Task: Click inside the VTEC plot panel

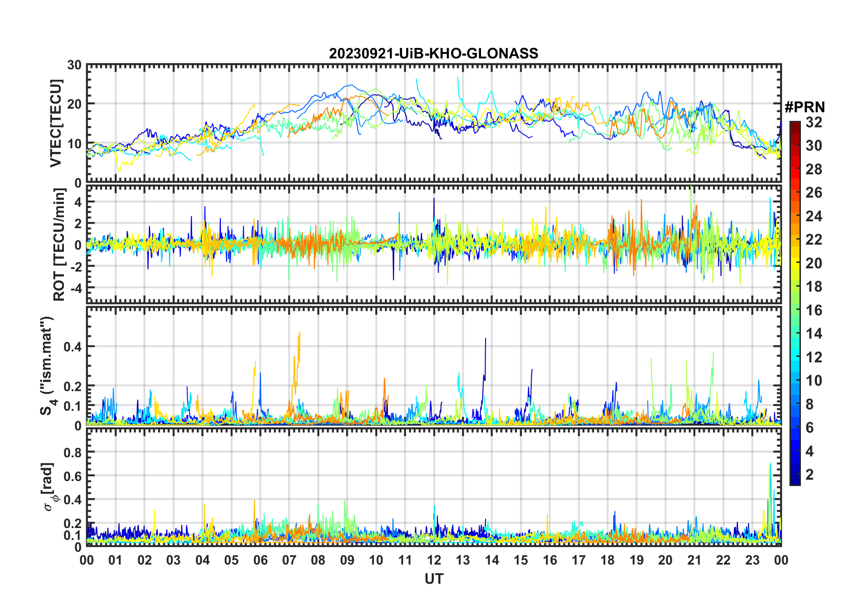Action: tap(434, 123)
